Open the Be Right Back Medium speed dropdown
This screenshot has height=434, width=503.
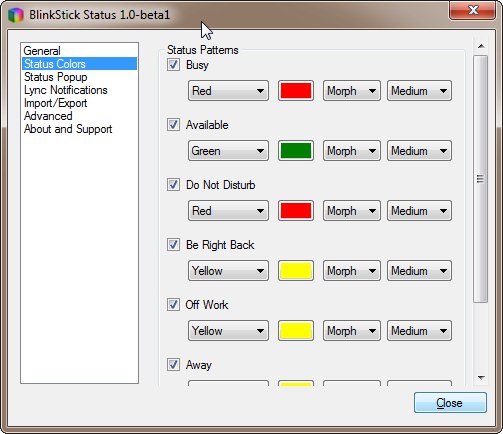click(419, 271)
